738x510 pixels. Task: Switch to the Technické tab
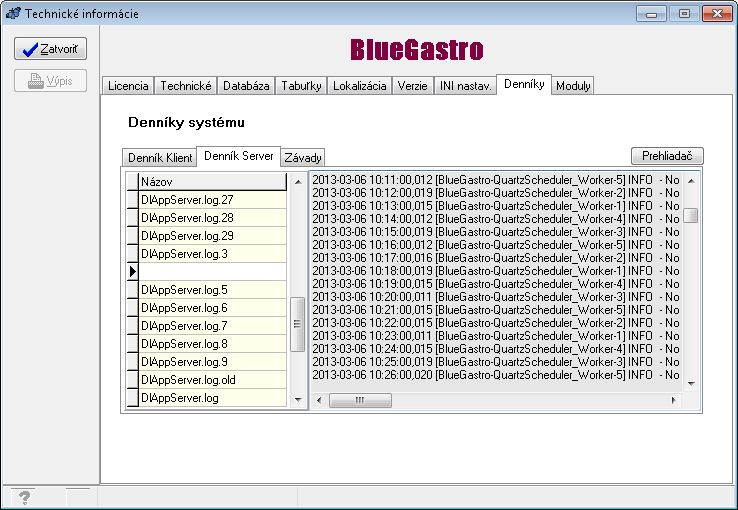185,86
